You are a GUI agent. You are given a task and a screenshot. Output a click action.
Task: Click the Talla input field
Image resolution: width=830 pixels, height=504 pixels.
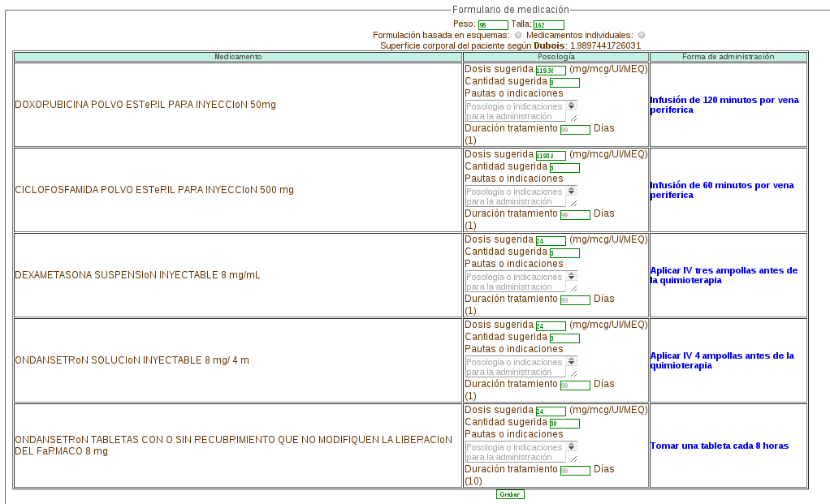coord(548,25)
